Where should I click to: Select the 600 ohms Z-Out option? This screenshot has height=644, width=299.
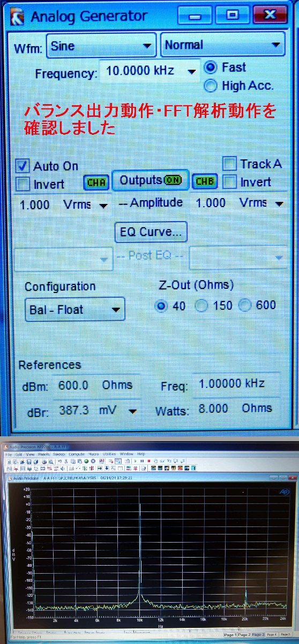pos(245,306)
